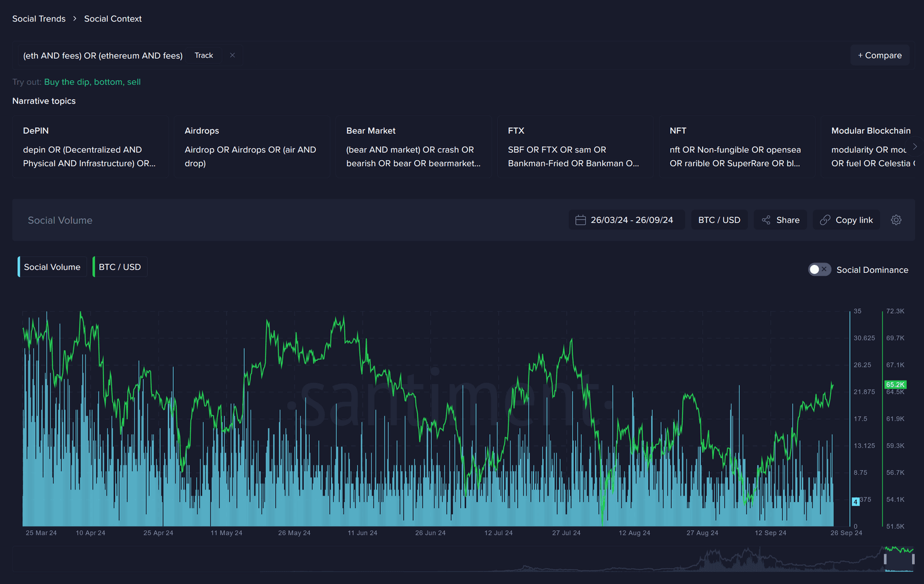Click the breadcrumb chevron separator
924x584 pixels.
[x=75, y=19]
